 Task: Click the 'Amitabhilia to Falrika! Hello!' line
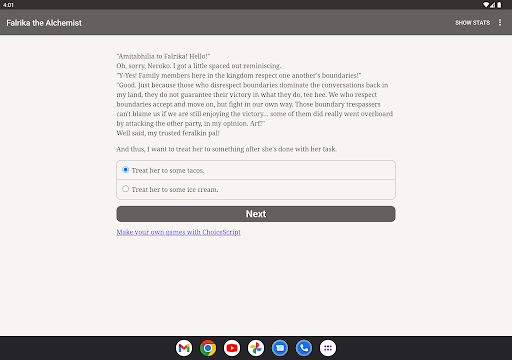coord(163,56)
